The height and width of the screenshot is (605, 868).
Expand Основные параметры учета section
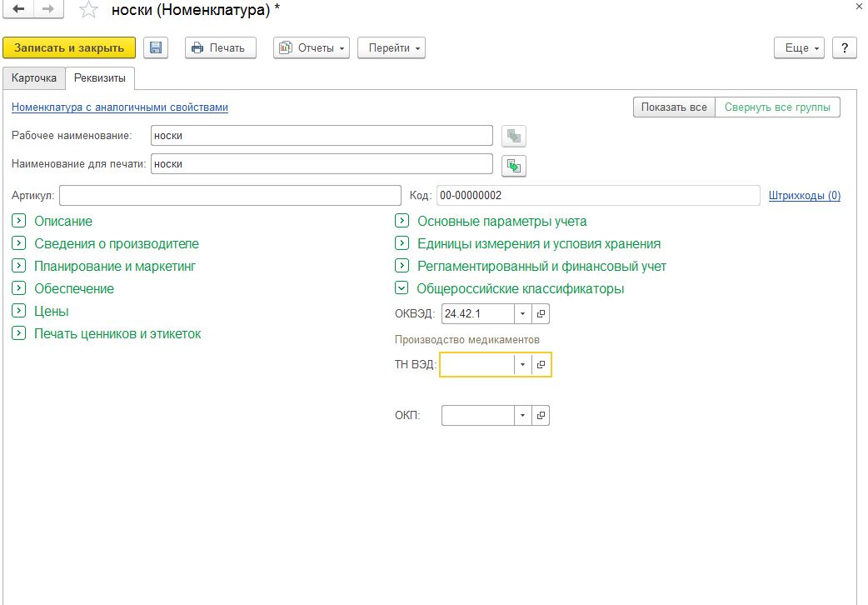click(402, 222)
